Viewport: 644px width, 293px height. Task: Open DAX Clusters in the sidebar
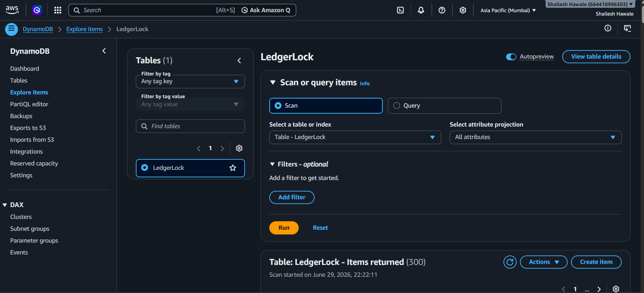click(x=21, y=217)
